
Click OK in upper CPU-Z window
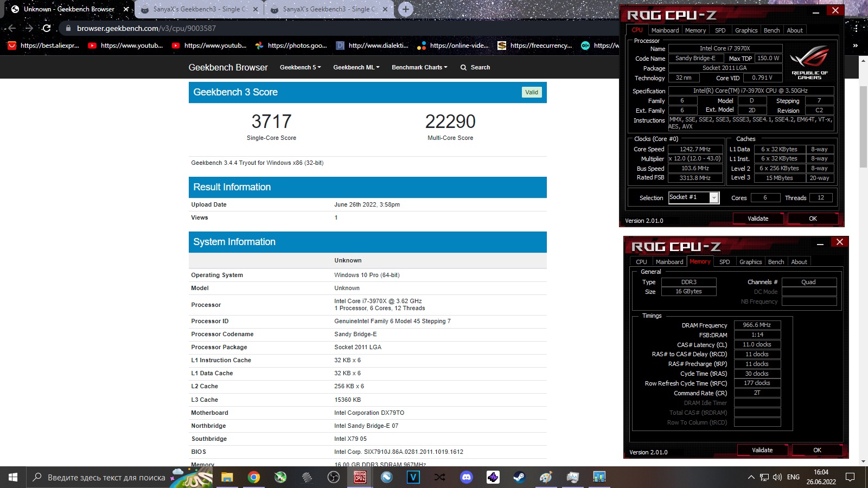[x=813, y=219]
